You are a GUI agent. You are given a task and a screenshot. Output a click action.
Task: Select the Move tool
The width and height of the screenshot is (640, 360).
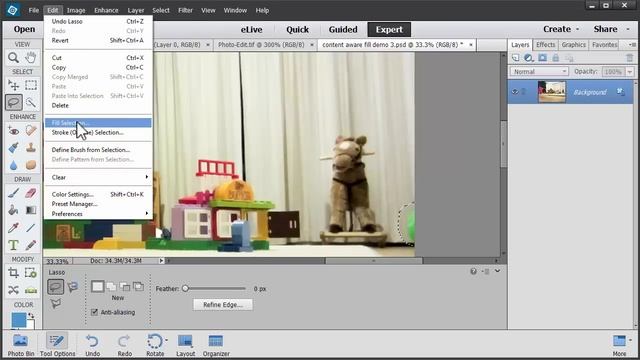13,85
